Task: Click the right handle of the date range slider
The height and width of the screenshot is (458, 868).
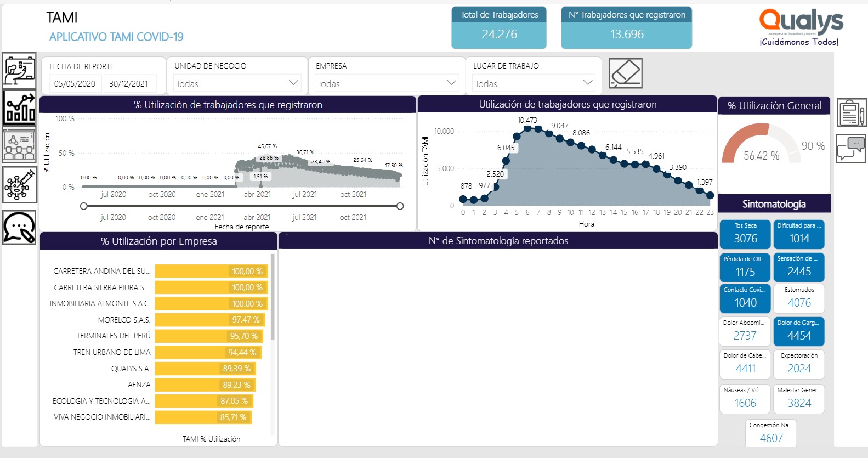Action: click(400, 206)
